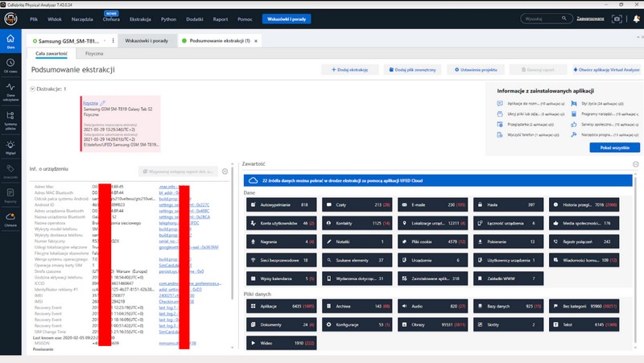Click the phone icon on Rejestr połączeń tile
This screenshot has width=644, height=363.
pyautogui.click(x=555, y=241)
